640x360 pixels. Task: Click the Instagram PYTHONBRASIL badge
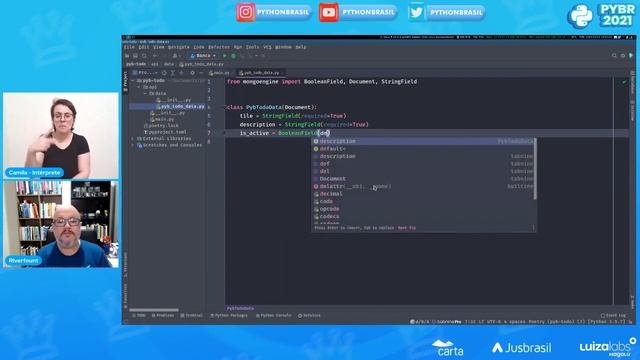[274, 12]
